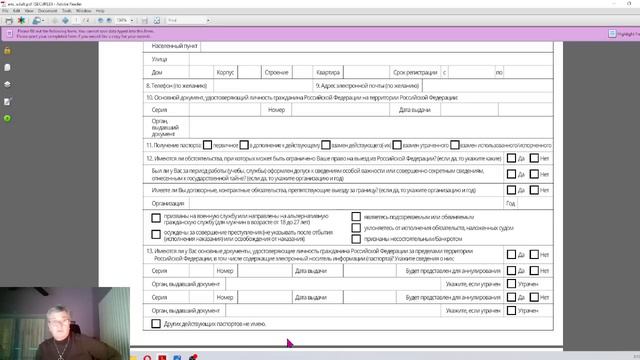
Task: Click the colorful collaborate star icon
Action: (21, 20)
